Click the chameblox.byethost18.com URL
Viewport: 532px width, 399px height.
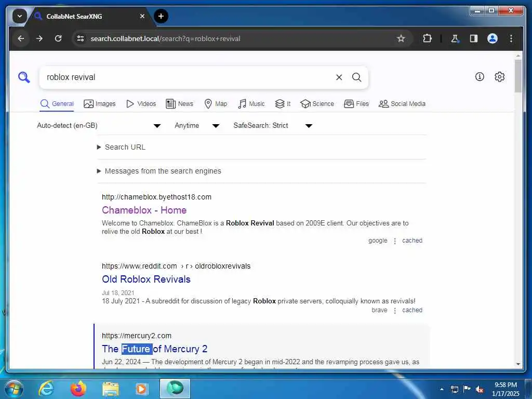(x=156, y=197)
